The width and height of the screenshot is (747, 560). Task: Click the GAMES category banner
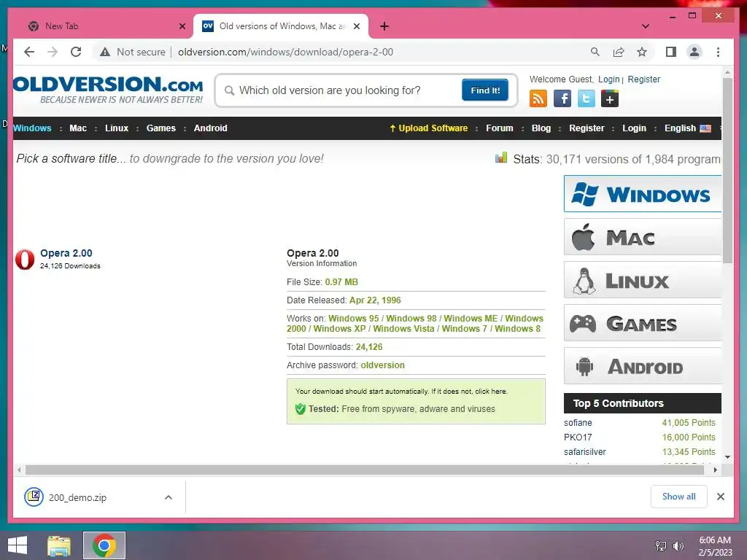click(643, 323)
